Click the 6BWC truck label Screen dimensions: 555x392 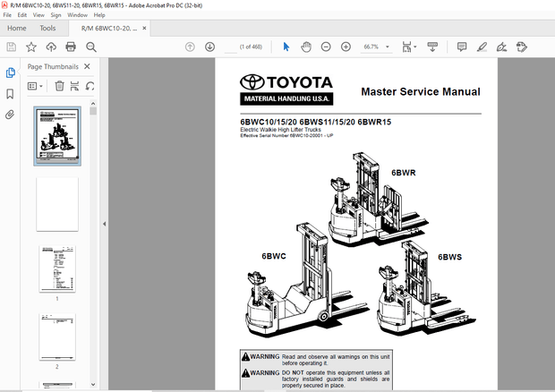point(274,256)
